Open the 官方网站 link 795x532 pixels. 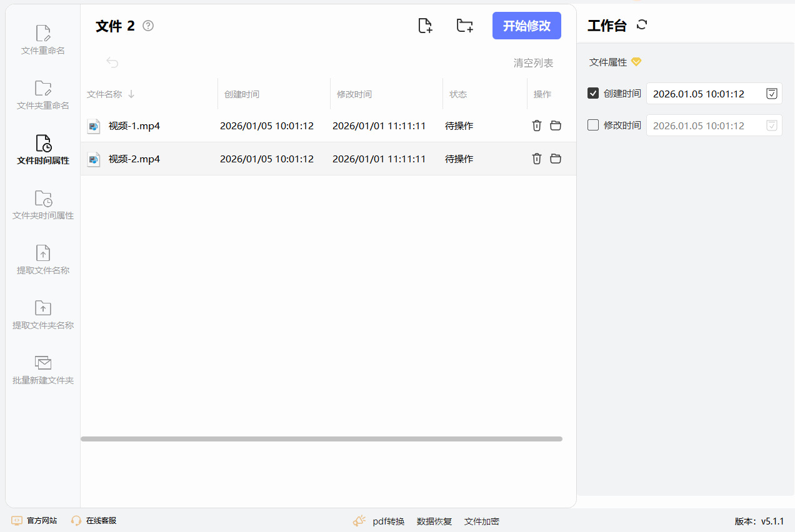tap(42, 521)
